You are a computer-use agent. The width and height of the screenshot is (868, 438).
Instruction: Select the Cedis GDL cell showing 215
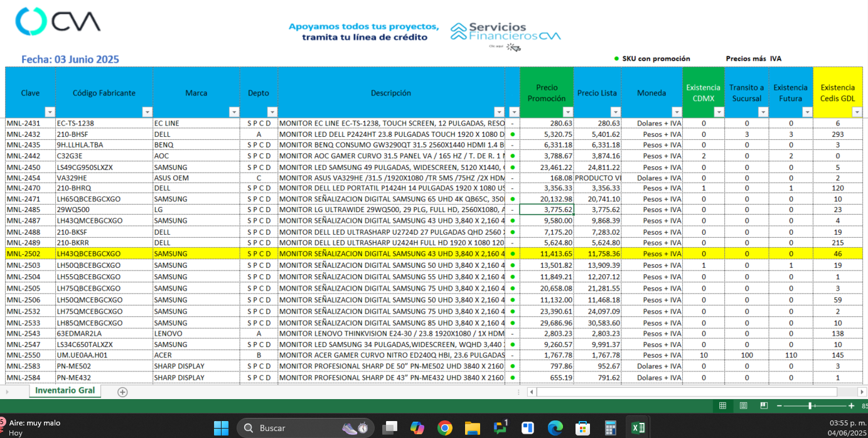tap(838, 242)
